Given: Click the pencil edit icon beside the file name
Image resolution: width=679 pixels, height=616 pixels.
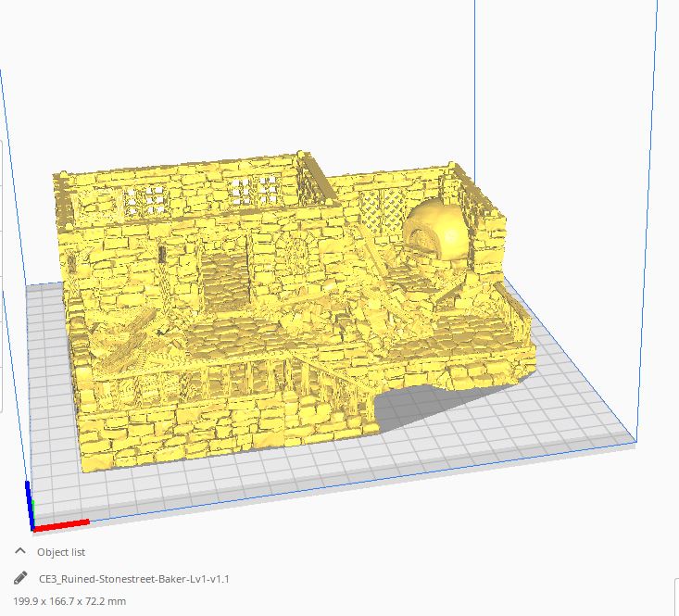Looking at the screenshot, I should pyautogui.click(x=20, y=578).
